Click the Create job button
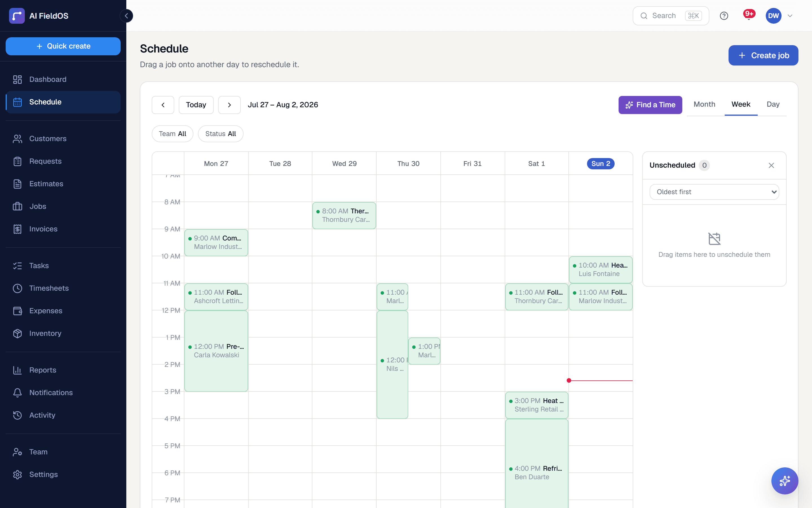The width and height of the screenshot is (812, 508). 763,55
